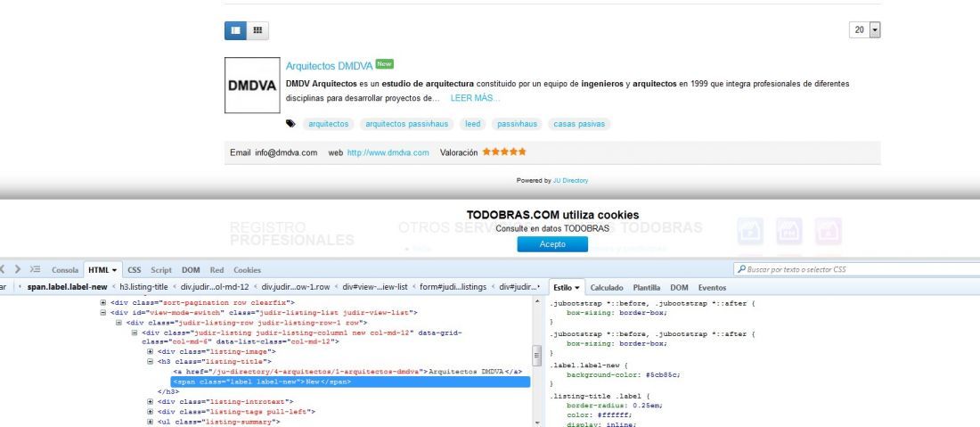
Task: Open the HTML tab options arrow
Action: (x=114, y=270)
